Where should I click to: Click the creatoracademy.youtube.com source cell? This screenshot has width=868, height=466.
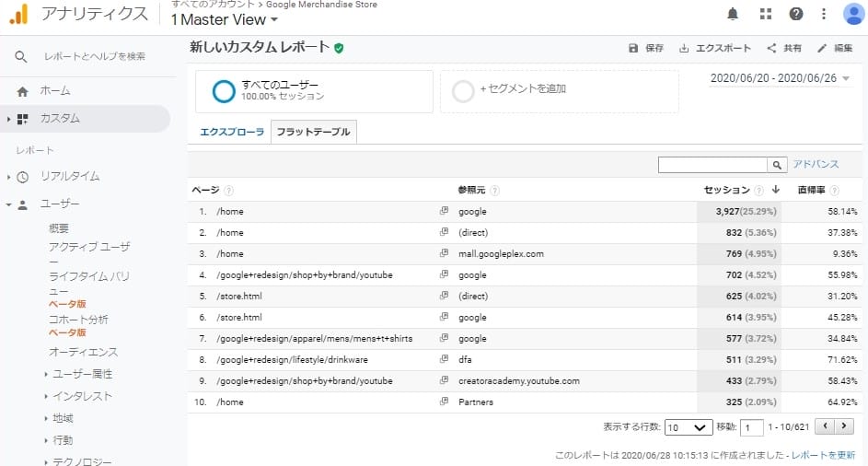519,381
